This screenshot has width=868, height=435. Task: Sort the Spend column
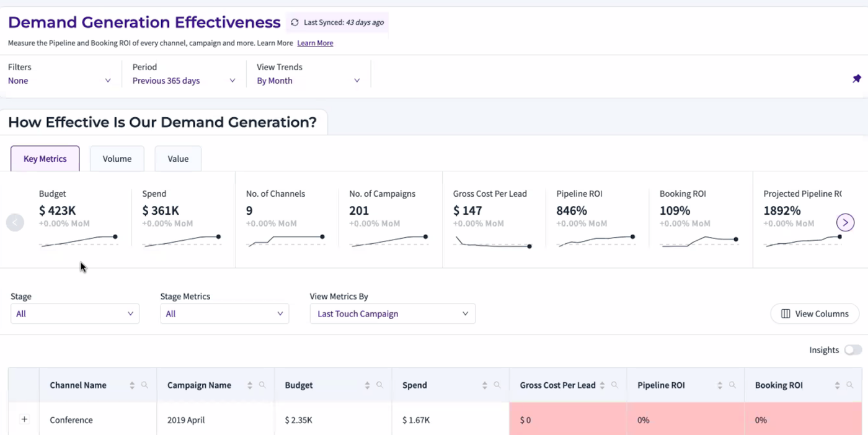click(x=485, y=385)
